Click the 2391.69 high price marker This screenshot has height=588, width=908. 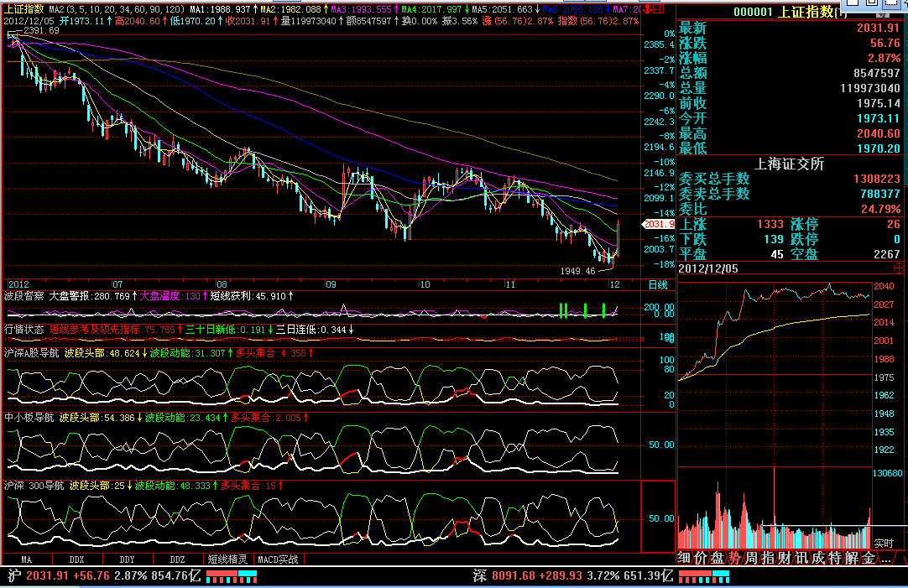tap(41, 30)
